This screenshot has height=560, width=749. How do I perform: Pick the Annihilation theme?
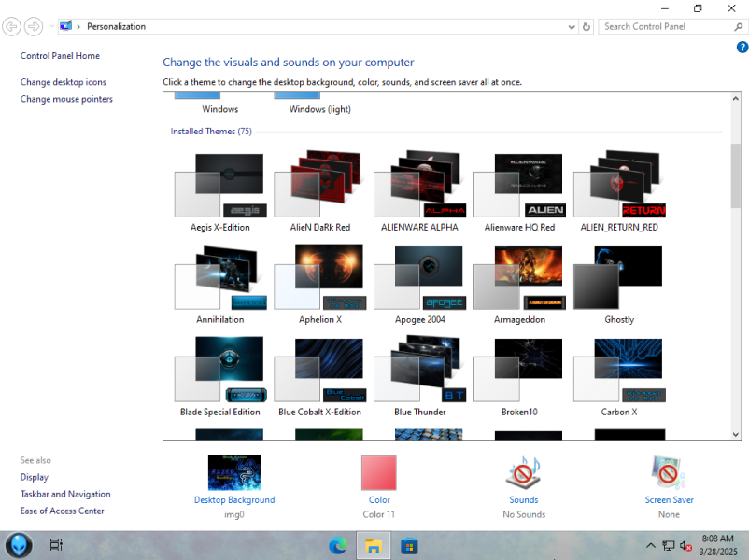[220, 284]
